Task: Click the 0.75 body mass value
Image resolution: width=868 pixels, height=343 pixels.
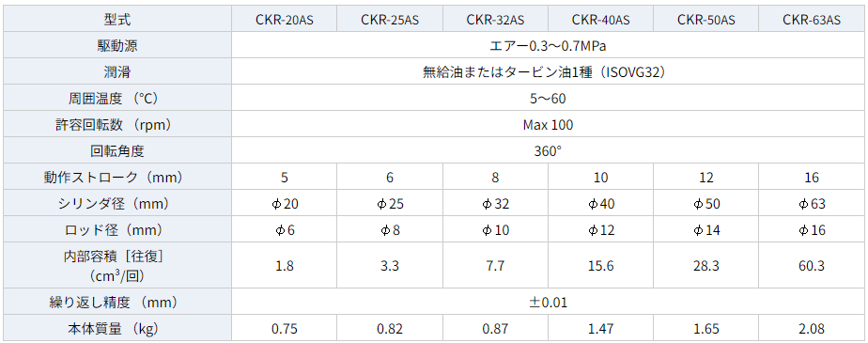Action: pyautogui.click(x=284, y=329)
